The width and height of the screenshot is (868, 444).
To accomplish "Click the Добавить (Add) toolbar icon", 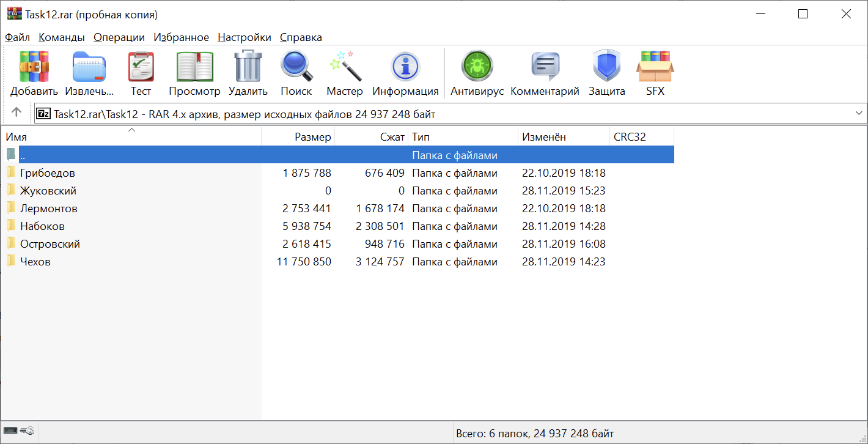I will (x=34, y=73).
